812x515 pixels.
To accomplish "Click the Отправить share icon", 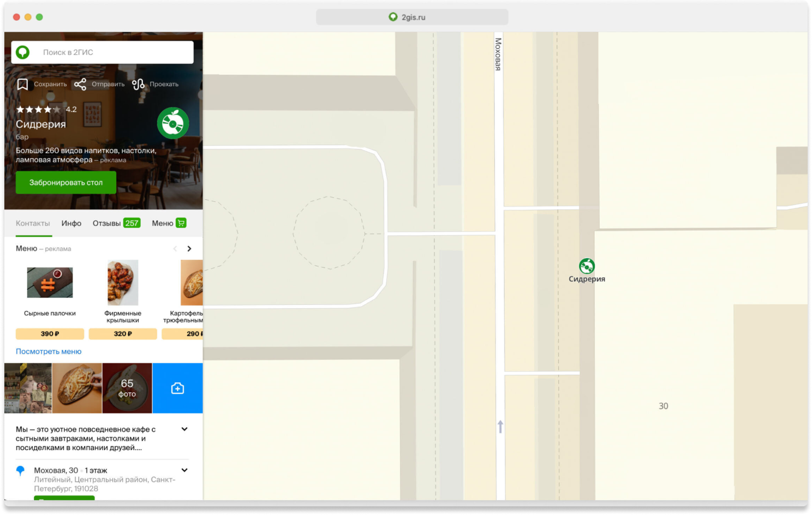I will pos(80,85).
